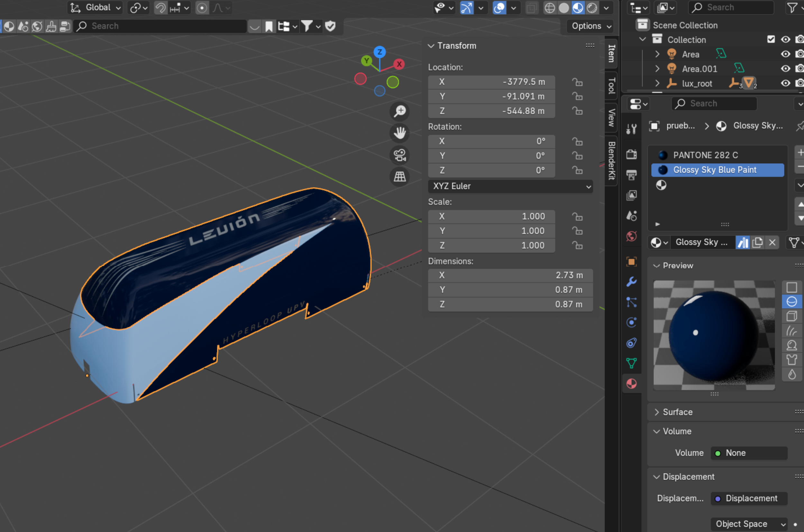Switch to wireframe viewport shading

point(550,7)
